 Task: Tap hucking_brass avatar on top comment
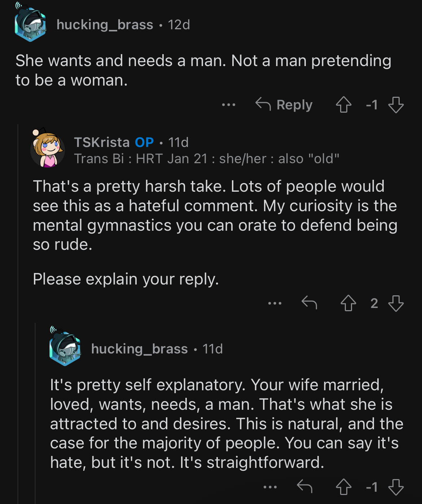30,22
